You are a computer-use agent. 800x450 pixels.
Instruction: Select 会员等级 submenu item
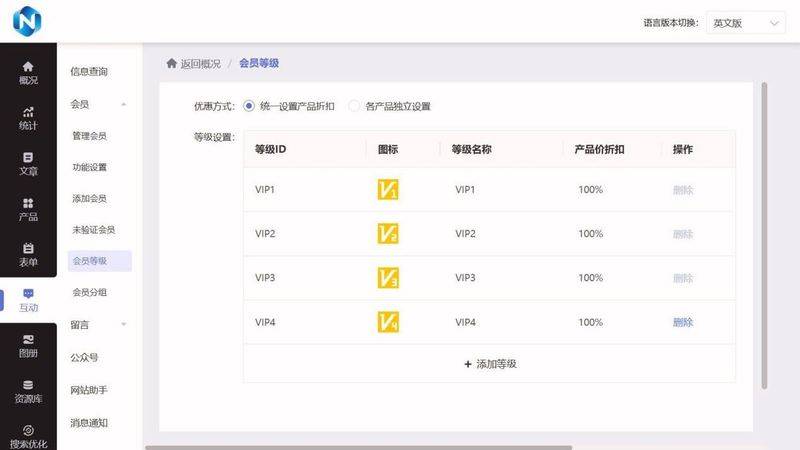tap(99, 261)
